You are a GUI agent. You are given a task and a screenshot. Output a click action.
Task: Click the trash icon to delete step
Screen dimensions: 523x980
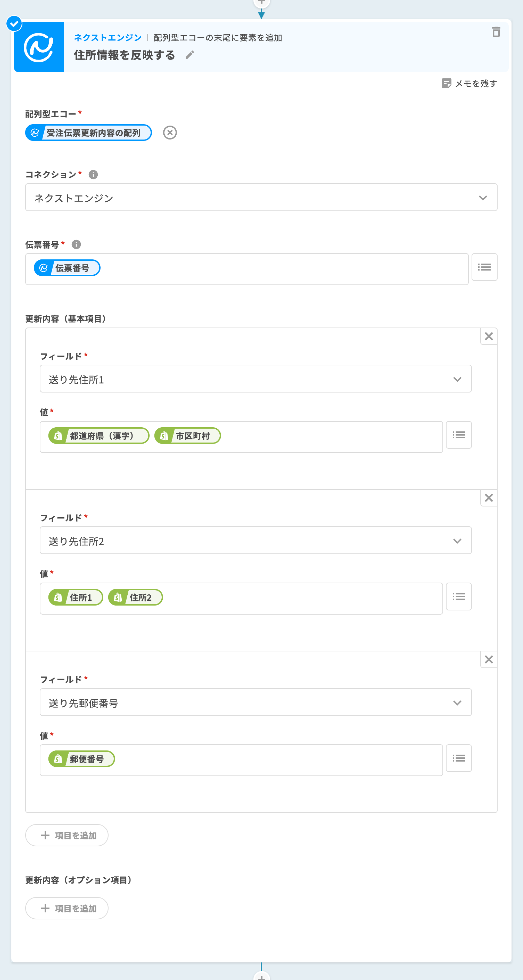[496, 32]
